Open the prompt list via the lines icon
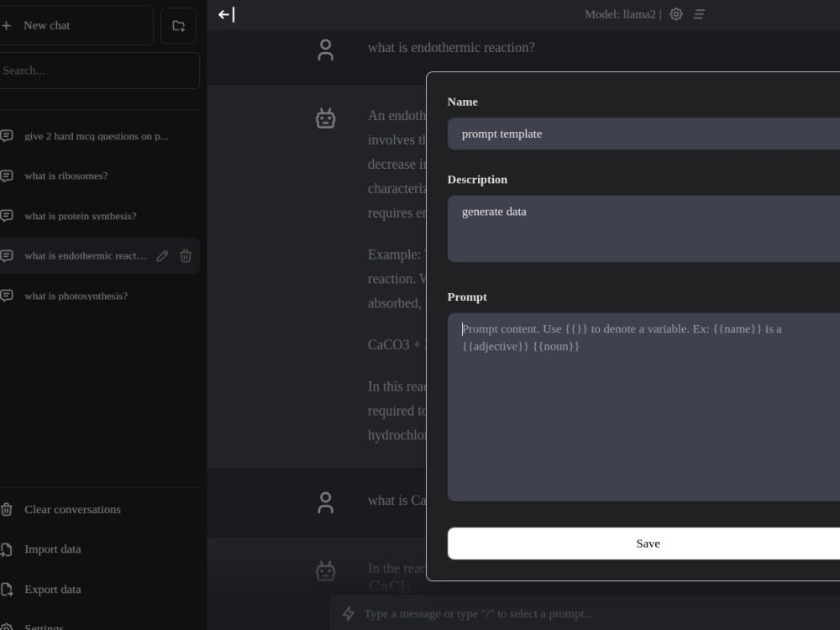Viewport: 840px width, 630px height. tap(699, 13)
